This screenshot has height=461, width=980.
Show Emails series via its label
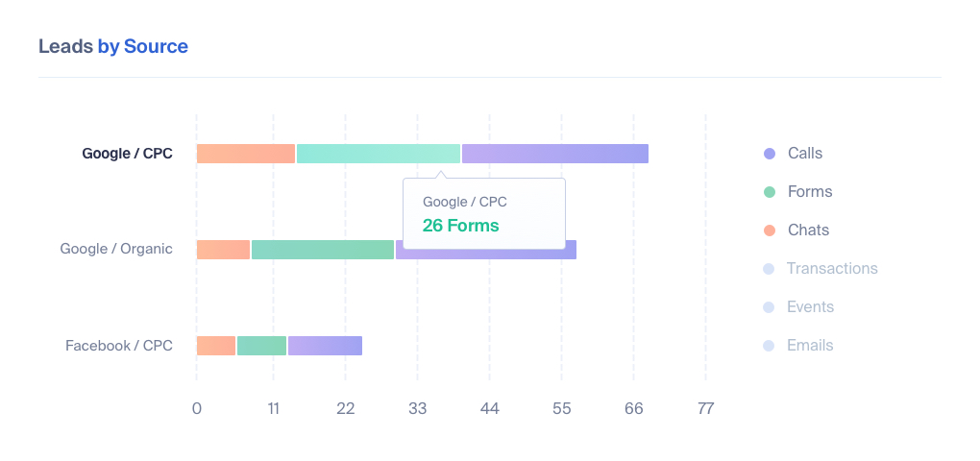pos(811,346)
